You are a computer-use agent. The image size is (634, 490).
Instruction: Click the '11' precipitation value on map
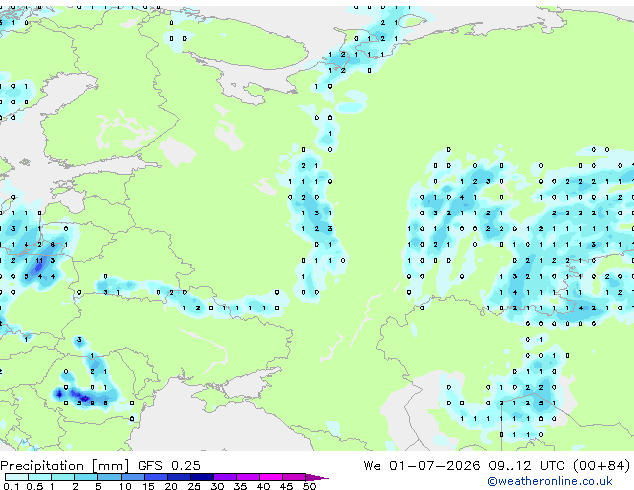pos(39,261)
